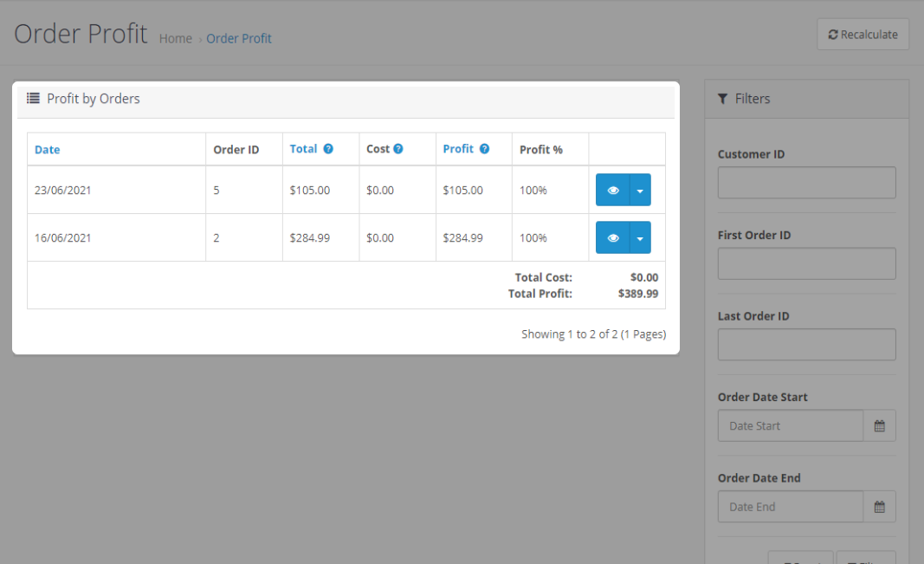The height and width of the screenshot is (564, 924).
Task: Click the eye view icon for order 5
Action: coord(613,191)
